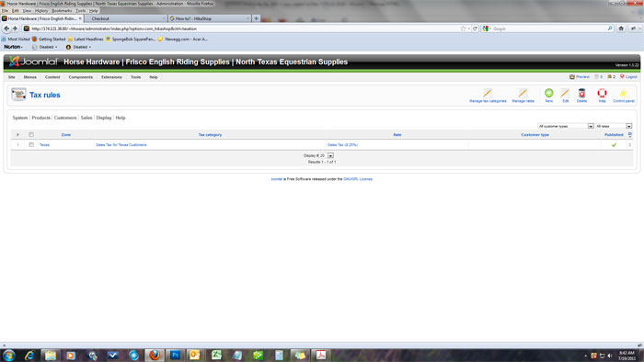This screenshot has height=362, width=644.
Task: Go to HikaShop Control panel icon
Action: [624, 94]
